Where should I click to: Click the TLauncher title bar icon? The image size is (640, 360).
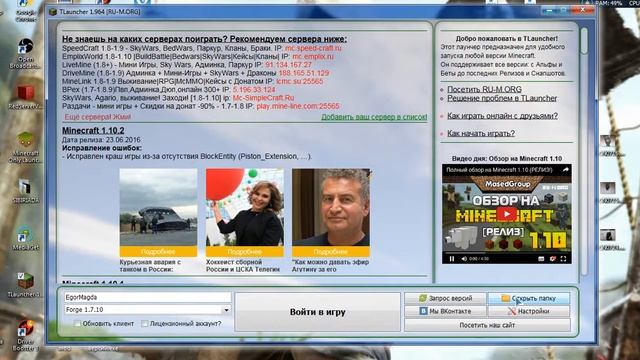coord(53,12)
